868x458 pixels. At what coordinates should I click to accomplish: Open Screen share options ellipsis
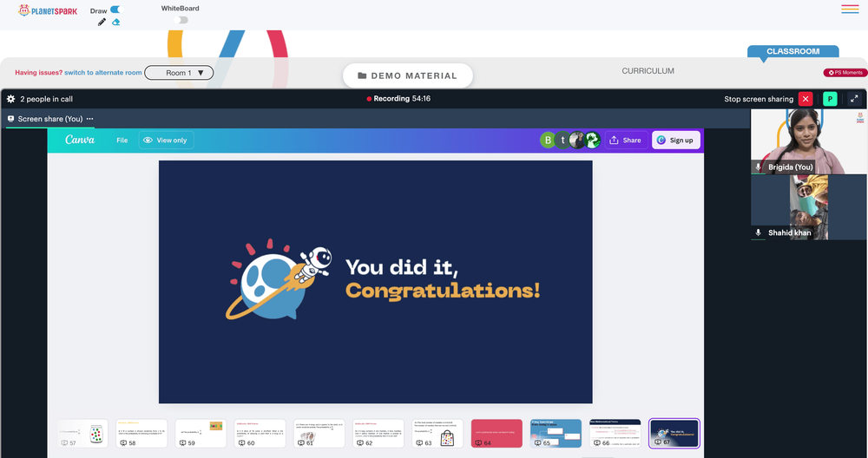pos(89,119)
